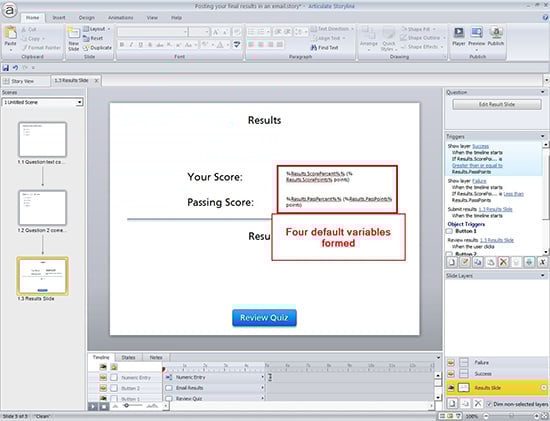
Task: Click the new layer icon in Slide Layers
Action: 452,403
